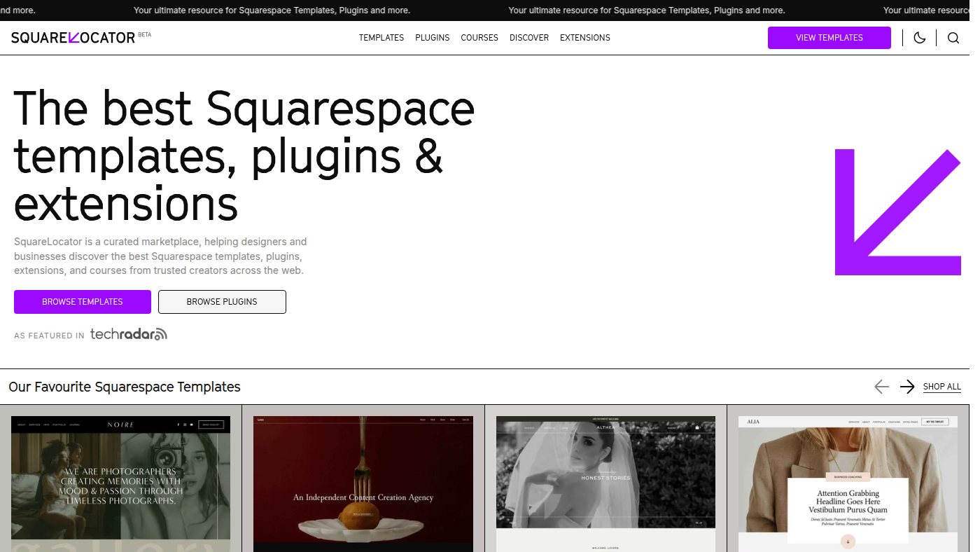The width and height of the screenshot is (980, 552).
Task: Click the Browse Templates button
Action: (83, 302)
